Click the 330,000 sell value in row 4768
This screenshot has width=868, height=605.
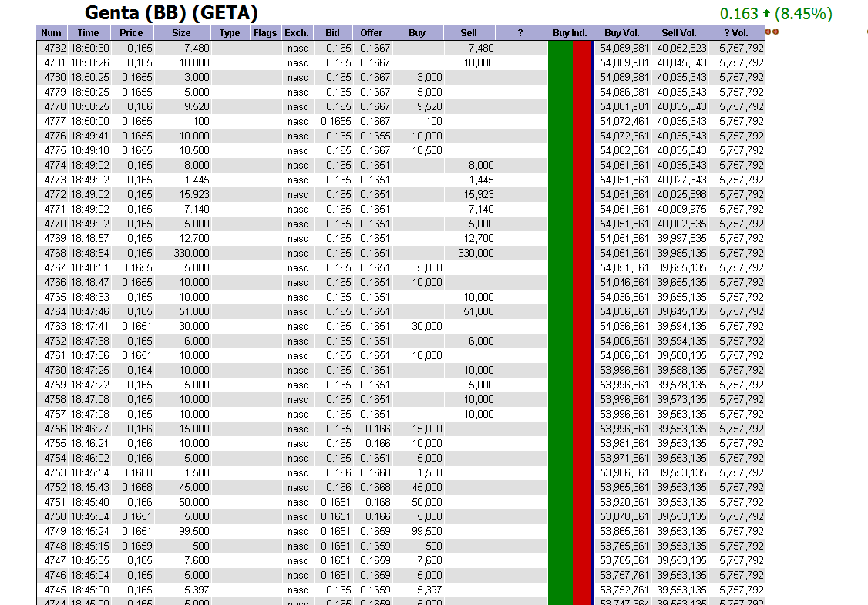476,253
